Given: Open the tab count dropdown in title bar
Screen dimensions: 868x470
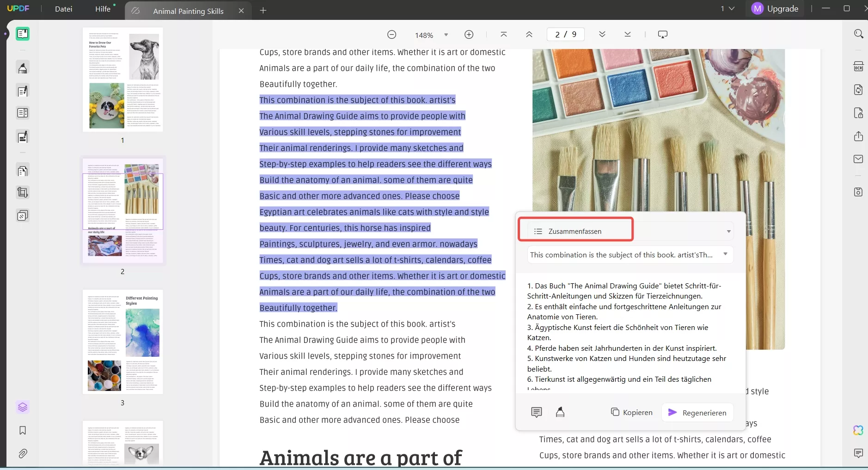Looking at the screenshot, I should pos(727,9).
